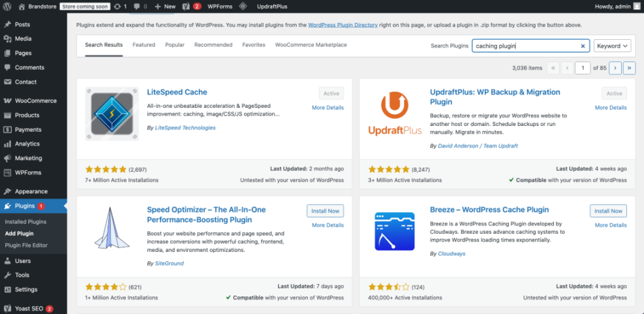Open Speed Optimizer plugin title link
Screen dimensions: 644x314
point(206,215)
